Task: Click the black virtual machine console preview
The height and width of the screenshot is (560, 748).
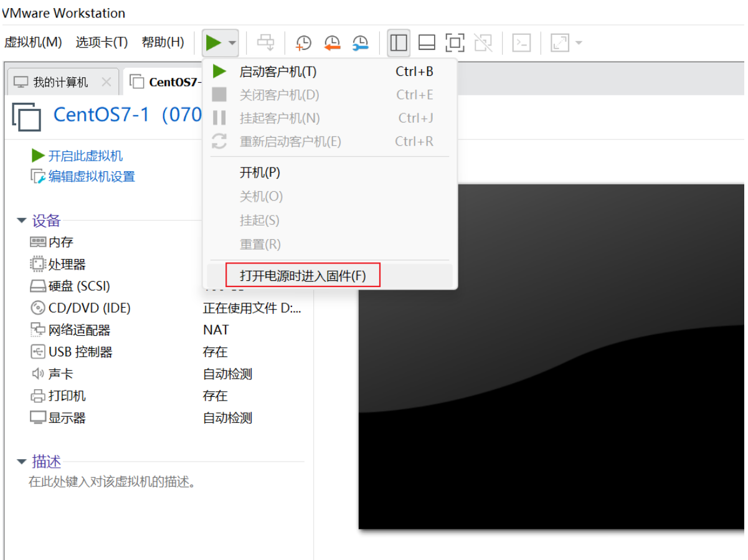Action: [551, 356]
